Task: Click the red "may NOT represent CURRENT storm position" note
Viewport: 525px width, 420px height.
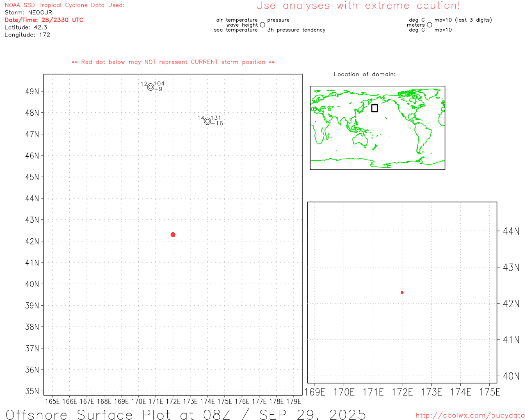Action: [x=173, y=62]
